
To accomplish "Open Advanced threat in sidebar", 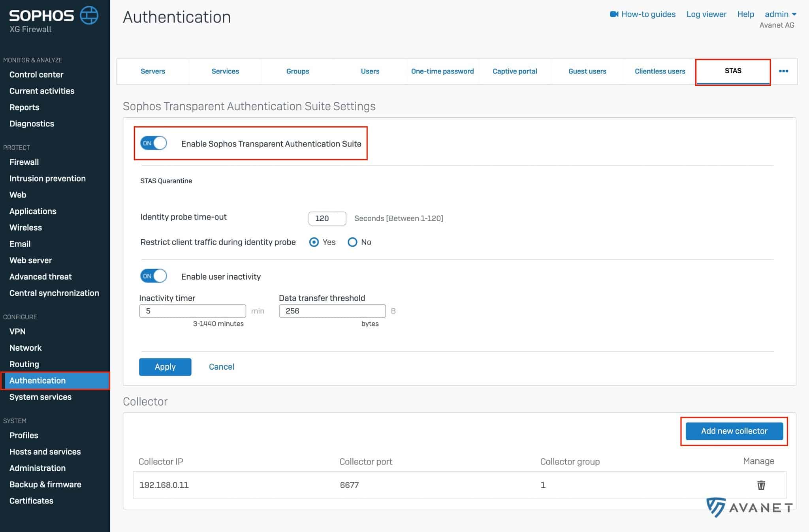I will [x=40, y=277].
